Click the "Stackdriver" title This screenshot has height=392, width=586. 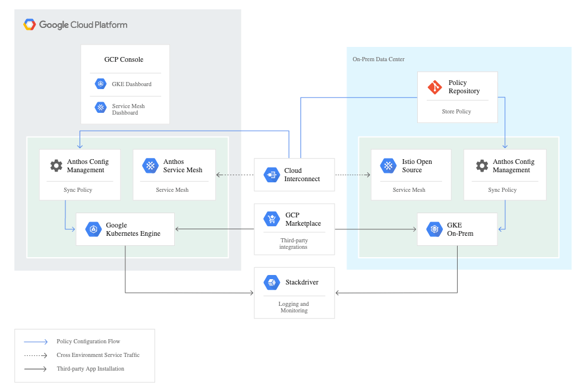pos(302,282)
